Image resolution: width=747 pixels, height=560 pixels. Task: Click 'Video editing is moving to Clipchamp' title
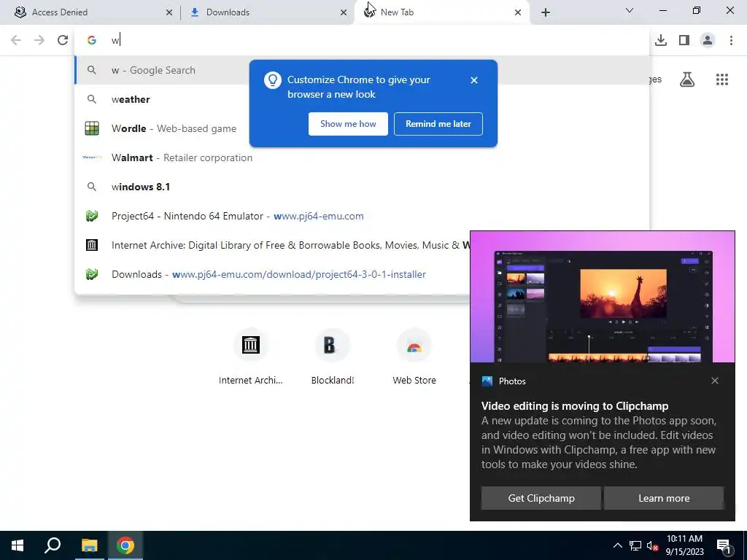tap(575, 406)
